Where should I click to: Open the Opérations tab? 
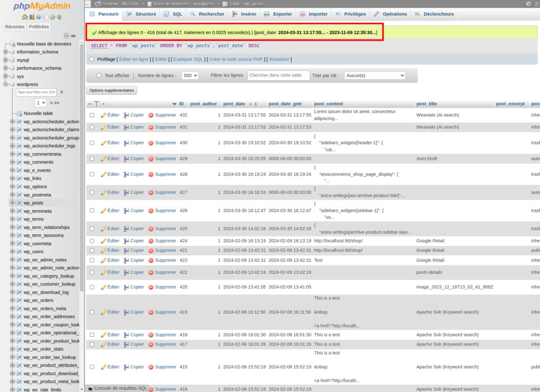[391, 14]
